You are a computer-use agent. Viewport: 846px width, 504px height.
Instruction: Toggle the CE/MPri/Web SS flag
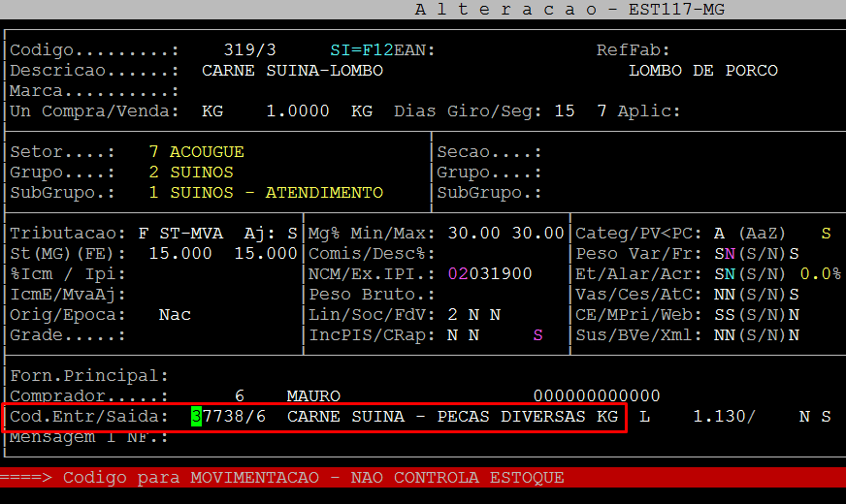[725, 315]
